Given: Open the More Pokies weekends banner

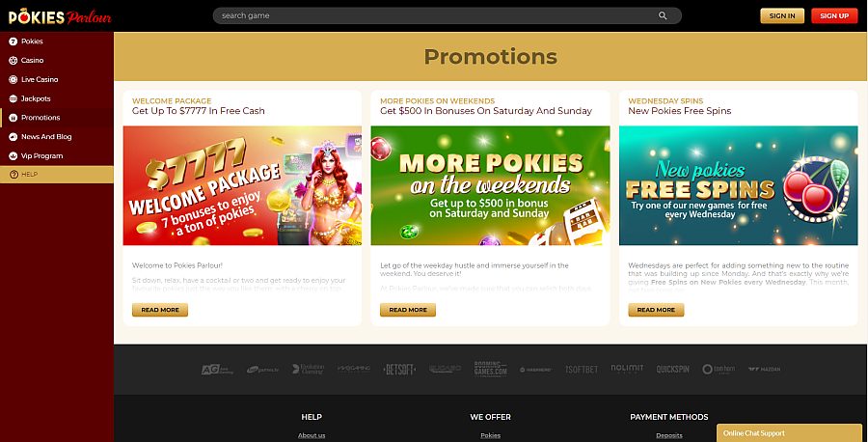Looking at the screenshot, I should (x=491, y=185).
